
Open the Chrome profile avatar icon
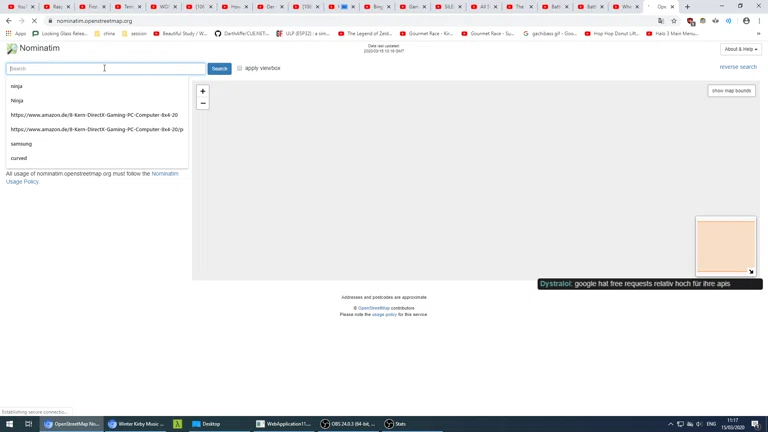click(x=746, y=21)
